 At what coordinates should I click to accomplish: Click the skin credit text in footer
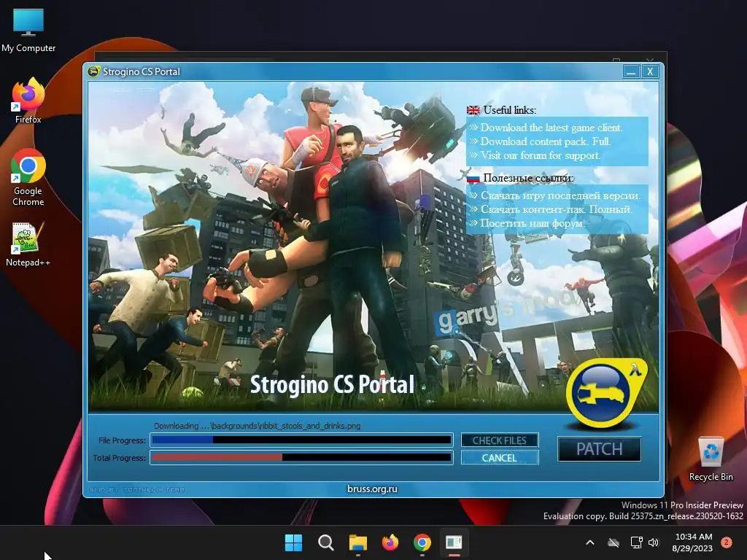coord(136,489)
